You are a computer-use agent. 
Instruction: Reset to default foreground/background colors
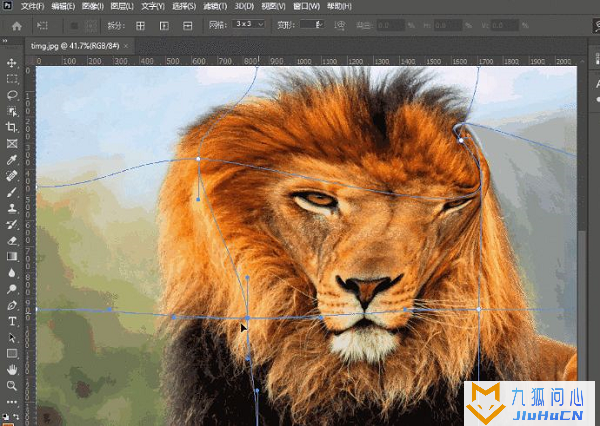pyautogui.click(x=6, y=416)
